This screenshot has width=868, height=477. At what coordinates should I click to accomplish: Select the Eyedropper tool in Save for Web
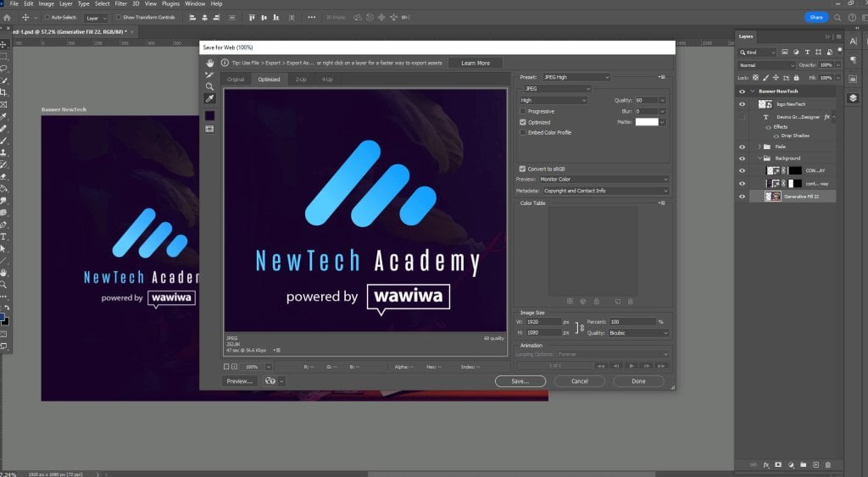pyautogui.click(x=210, y=98)
